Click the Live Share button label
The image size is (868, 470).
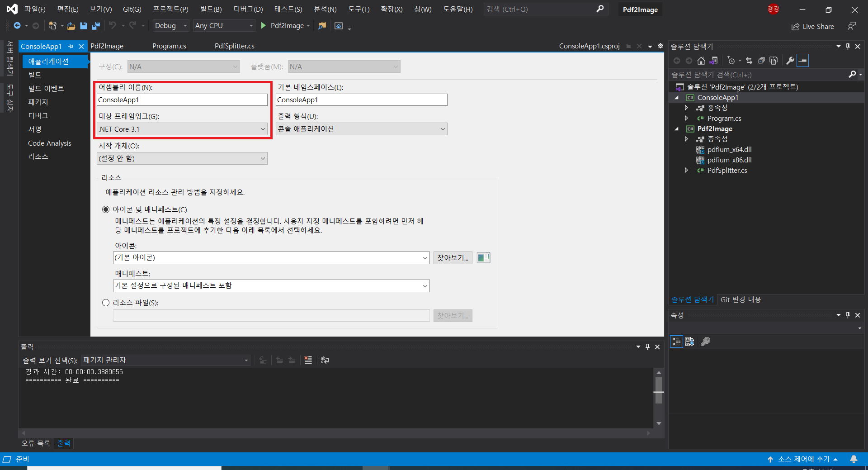(x=818, y=27)
